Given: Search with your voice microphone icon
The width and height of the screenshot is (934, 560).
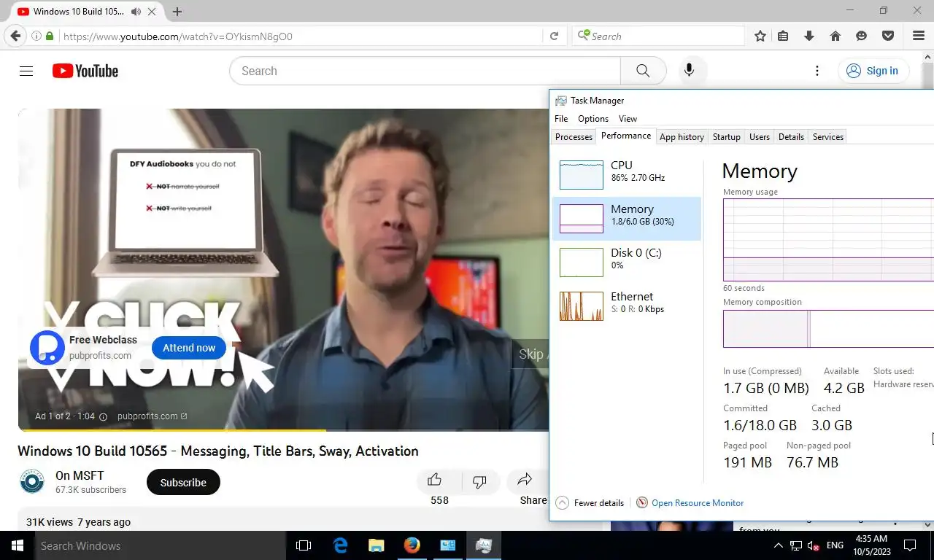Looking at the screenshot, I should tap(689, 71).
